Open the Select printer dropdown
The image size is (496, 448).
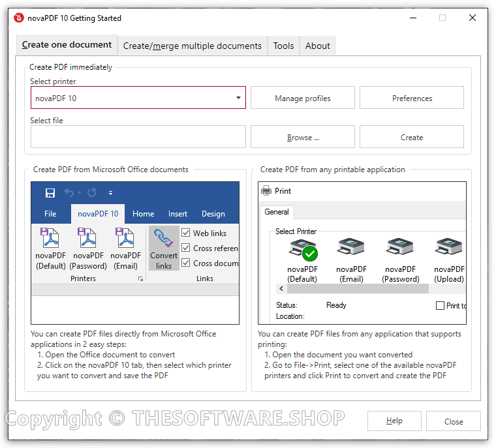click(x=138, y=98)
